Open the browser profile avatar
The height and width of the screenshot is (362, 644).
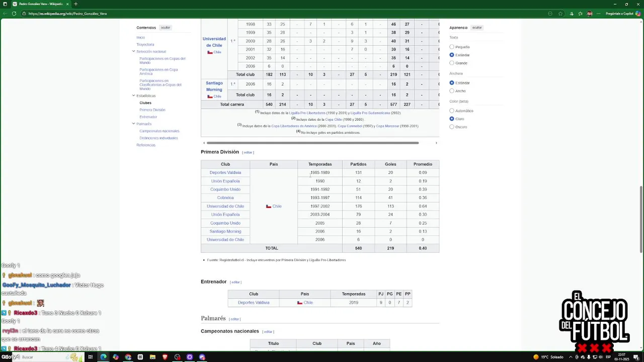590,14
